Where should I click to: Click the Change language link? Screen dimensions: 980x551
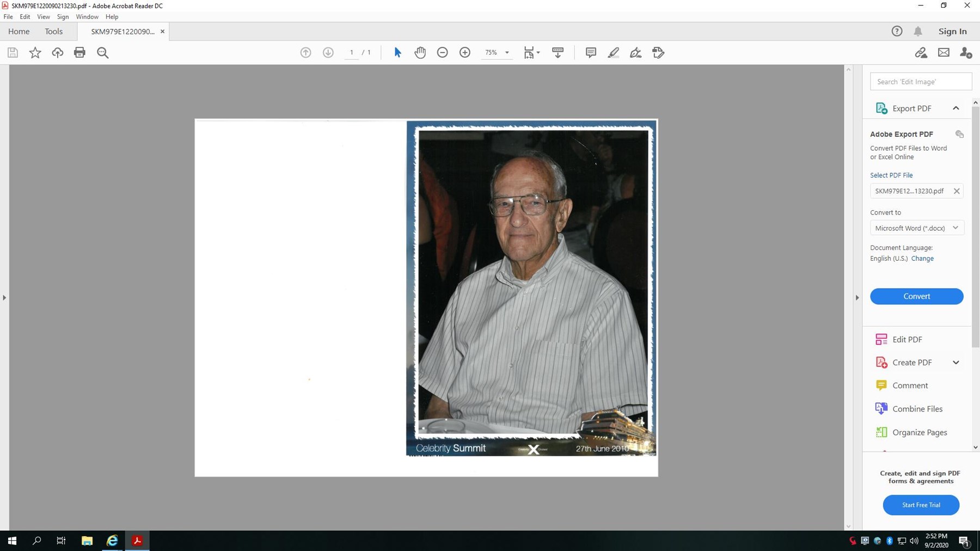[x=922, y=259]
